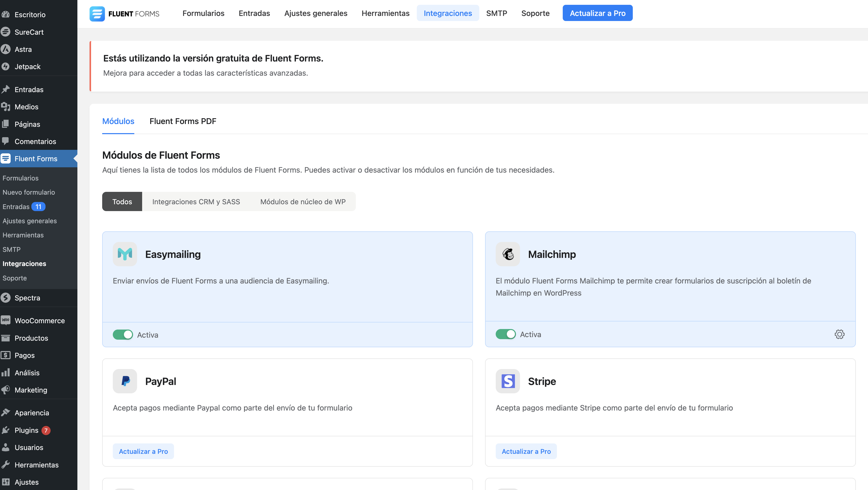Click the Fluent Forms logo in header

click(x=124, y=13)
